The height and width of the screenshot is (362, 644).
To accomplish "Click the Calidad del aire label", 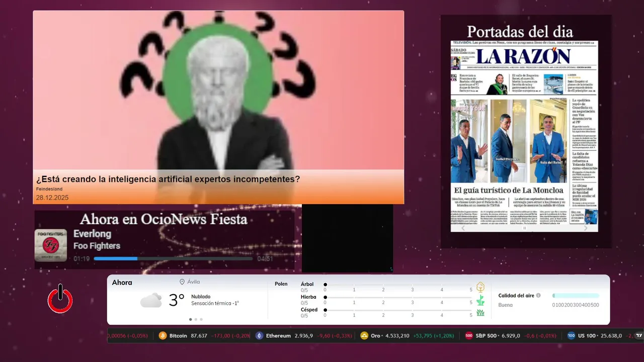I will coord(516,296).
